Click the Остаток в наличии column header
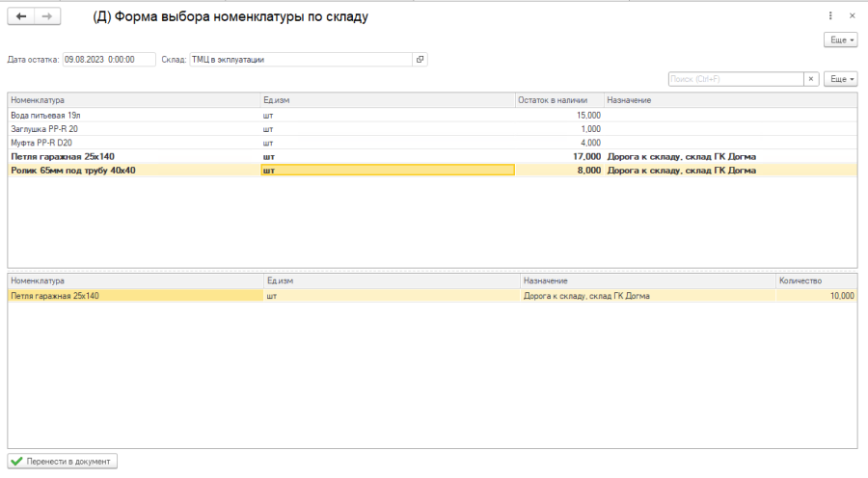The height and width of the screenshot is (478, 868). (x=558, y=100)
